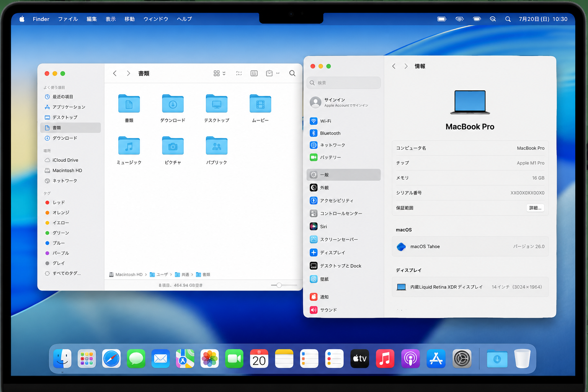Click the Finder search magnifier icon
This screenshot has height=392, width=588.
click(x=292, y=73)
